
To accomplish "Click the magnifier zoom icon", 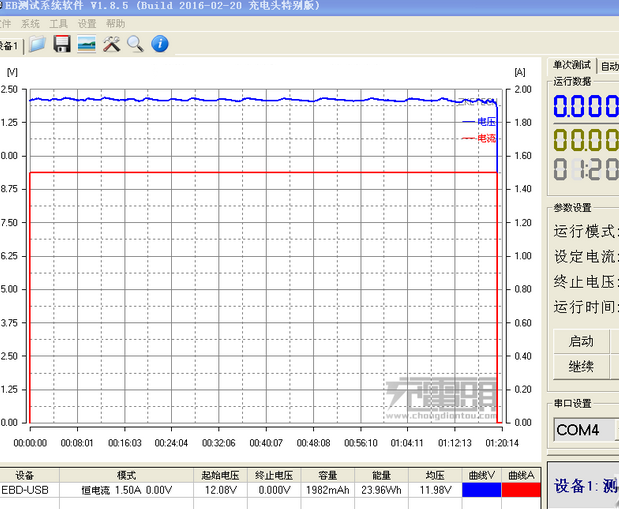I will click(x=134, y=44).
